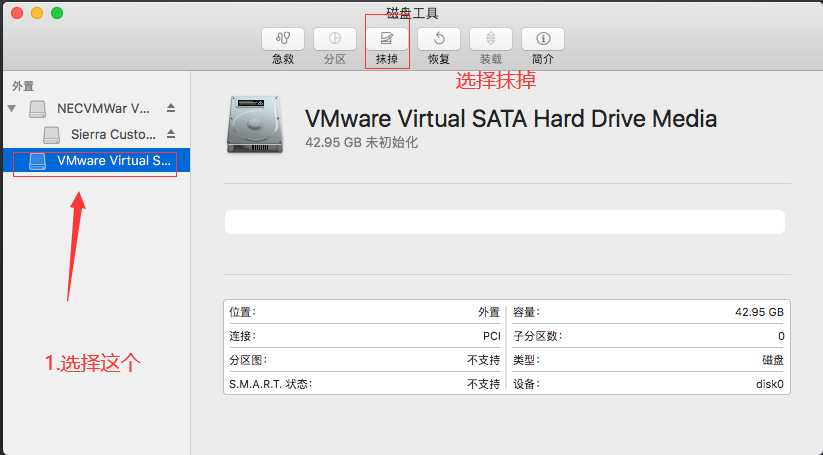Eject the NECVMWar V... drive
The image size is (823, 455).
coord(171,108)
